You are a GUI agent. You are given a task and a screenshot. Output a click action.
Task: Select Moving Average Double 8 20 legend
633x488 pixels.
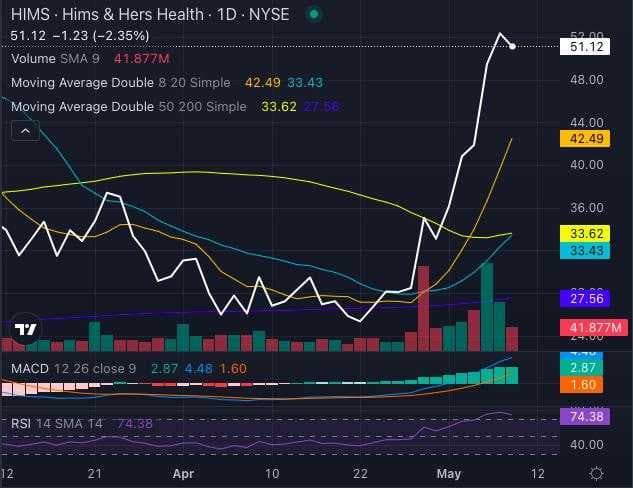pyautogui.click(x=120, y=83)
